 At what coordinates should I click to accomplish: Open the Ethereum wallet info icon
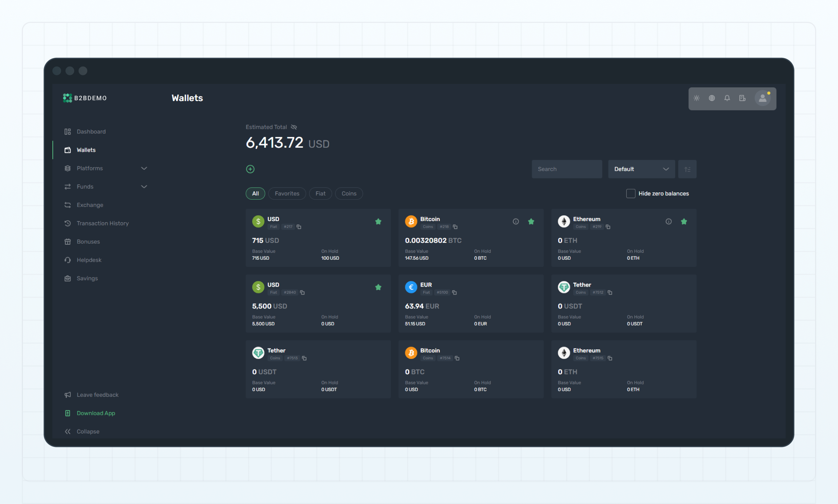click(669, 221)
